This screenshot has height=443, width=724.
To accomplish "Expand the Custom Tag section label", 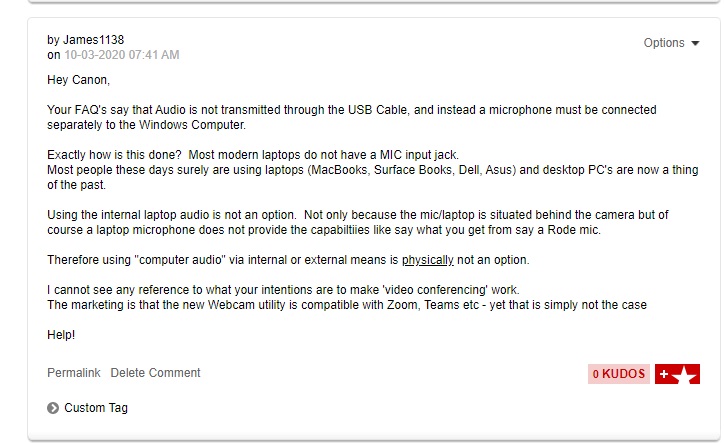I will 96,408.
